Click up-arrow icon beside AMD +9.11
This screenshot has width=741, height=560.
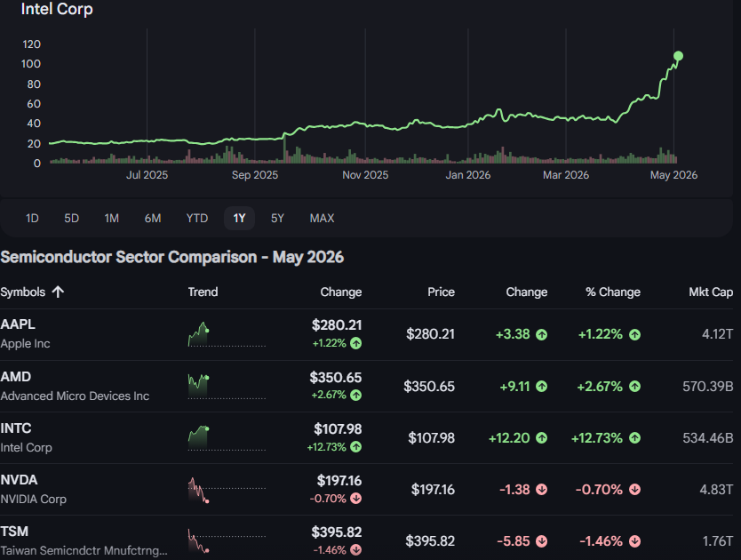click(542, 387)
